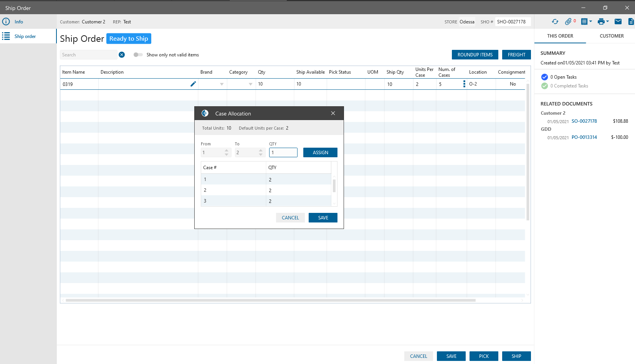This screenshot has height=364, width=635.
Task: Click the Completed Tasks check icon
Action: [x=544, y=86]
